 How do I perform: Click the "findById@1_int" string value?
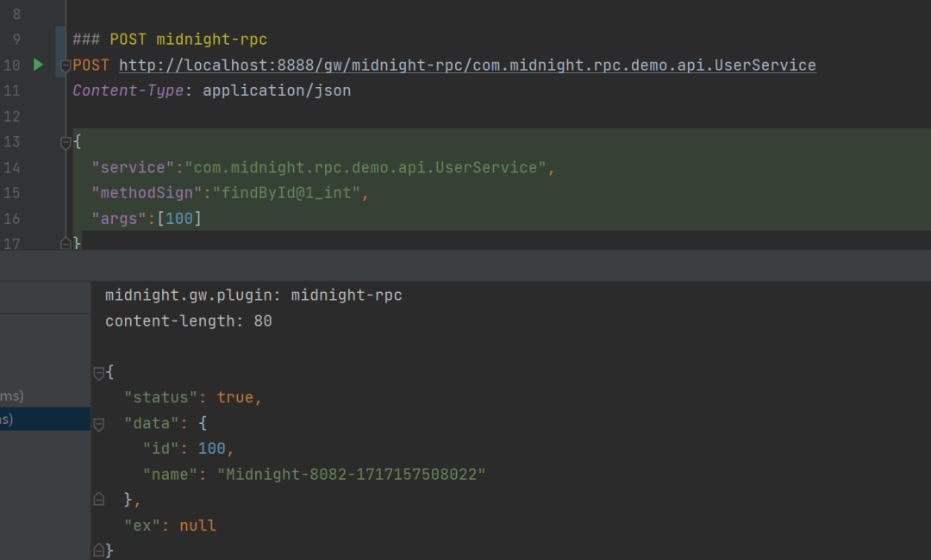click(286, 193)
